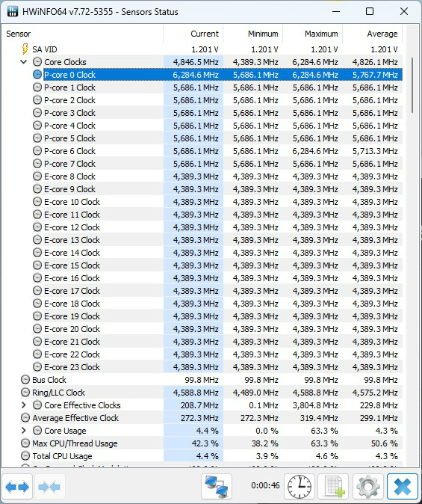Click the vertical scrollbar thumb

(412, 84)
